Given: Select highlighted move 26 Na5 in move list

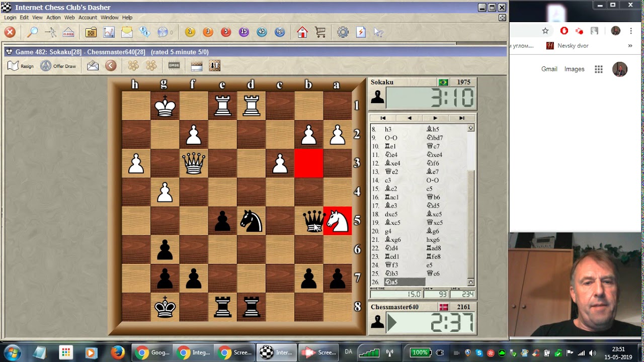Looking at the screenshot, I should tap(405, 282).
